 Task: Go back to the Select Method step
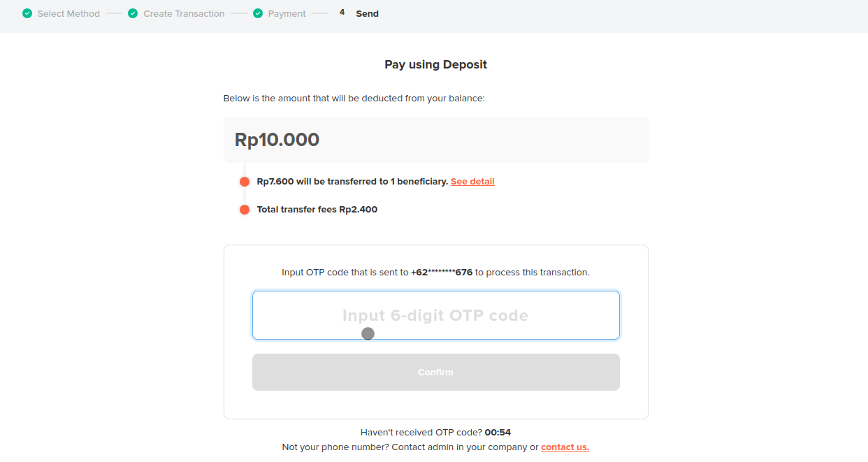68,14
